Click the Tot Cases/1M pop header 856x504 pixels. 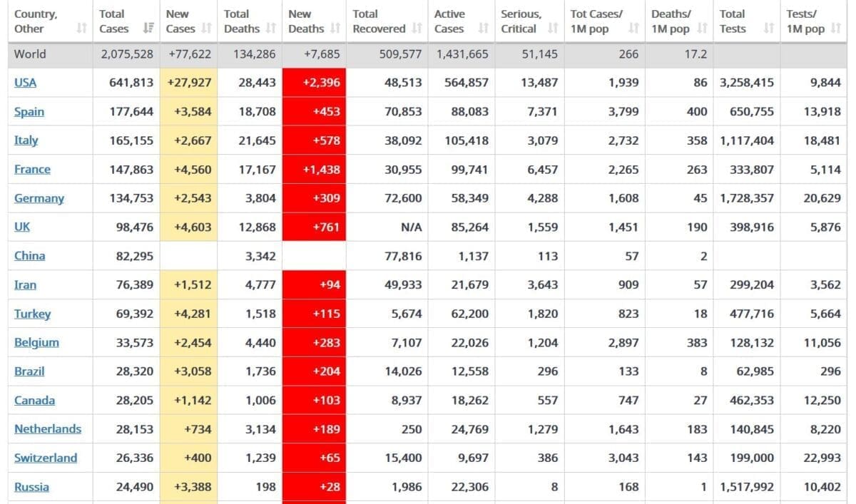(598, 21)
